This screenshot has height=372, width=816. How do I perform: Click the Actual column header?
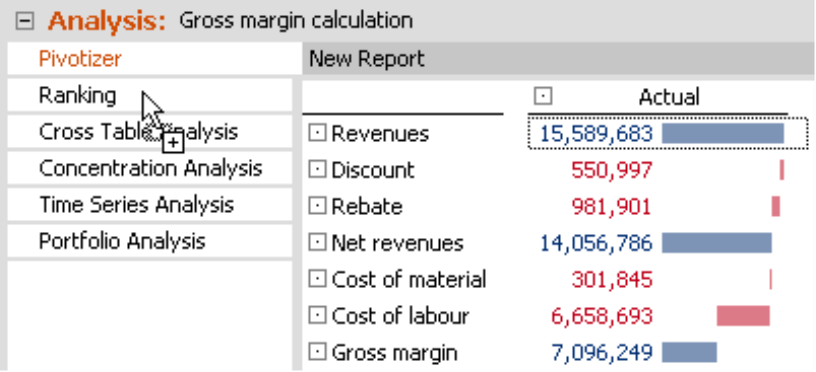click(x=669, y=97)
